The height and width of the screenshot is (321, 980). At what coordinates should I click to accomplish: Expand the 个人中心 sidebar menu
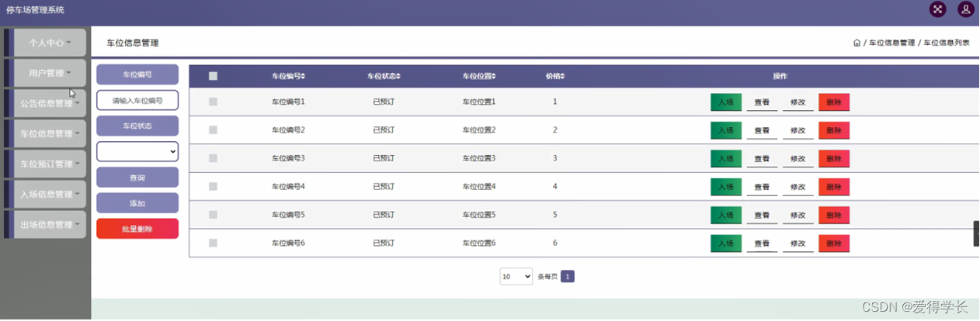click(x=50, y=43)
